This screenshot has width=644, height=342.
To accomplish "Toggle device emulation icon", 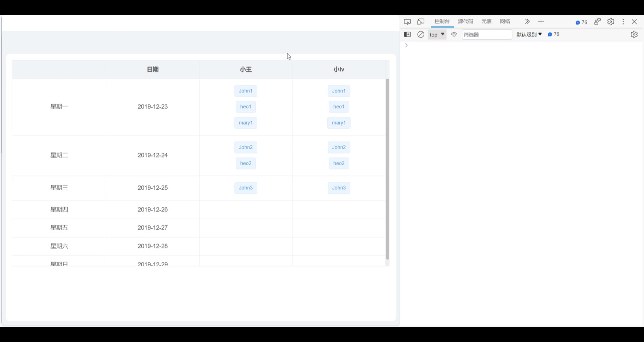I will pyautogui.click(x=421, y=22).
